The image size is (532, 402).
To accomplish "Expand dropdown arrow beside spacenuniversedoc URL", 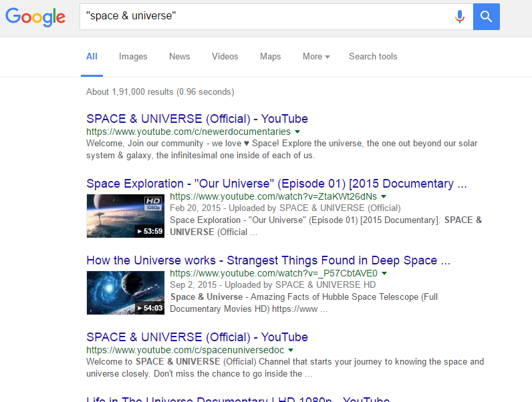I will coord(291,350).
